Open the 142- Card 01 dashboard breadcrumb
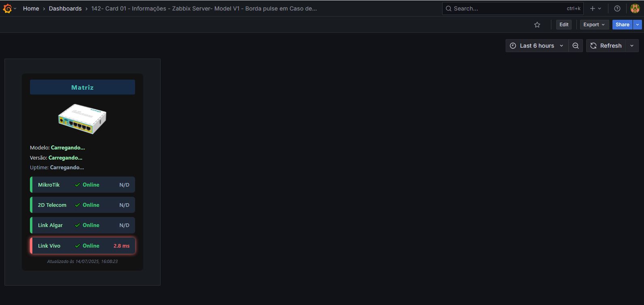 204,8
